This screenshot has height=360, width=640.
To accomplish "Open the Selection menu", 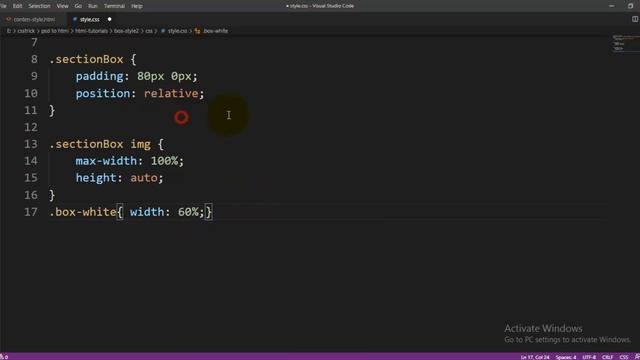I will tap(39, 6).
